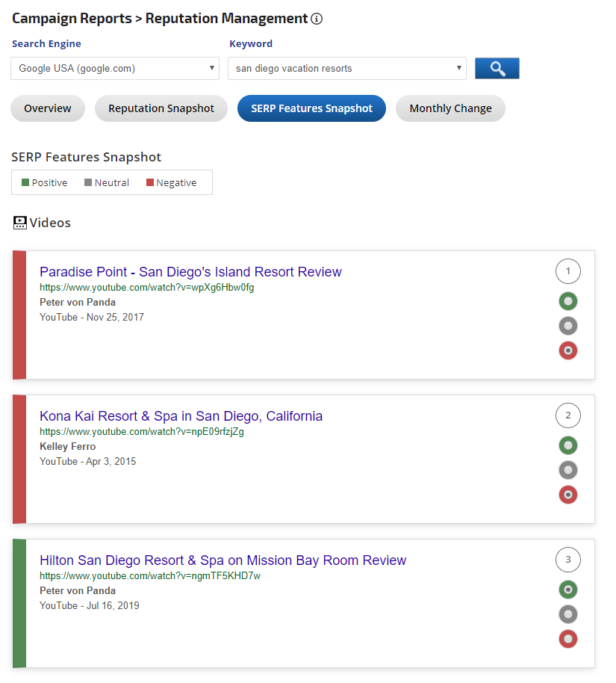Open Kona Kai Resort & Spa video link
Screen dimensions: 616x683
coord(181,416)
